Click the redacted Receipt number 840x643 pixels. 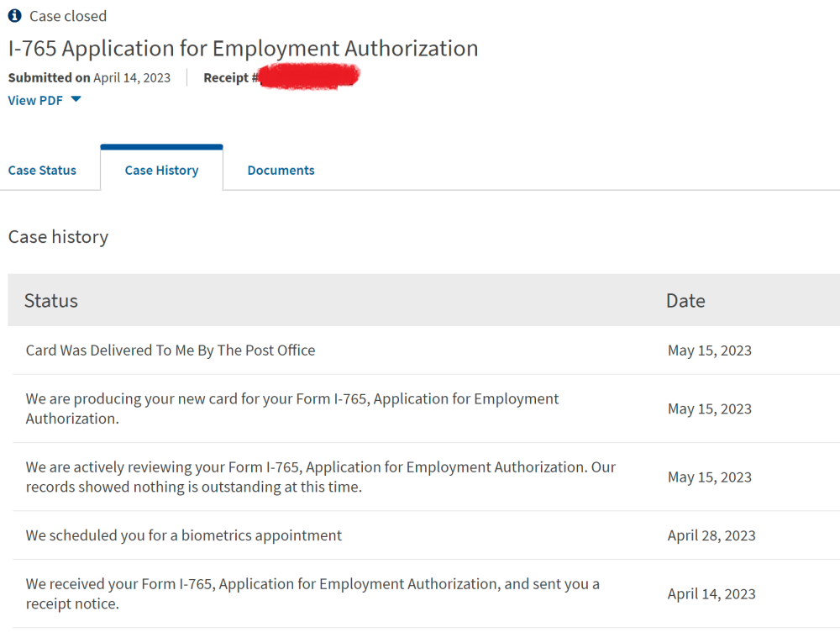pos(309,76)
